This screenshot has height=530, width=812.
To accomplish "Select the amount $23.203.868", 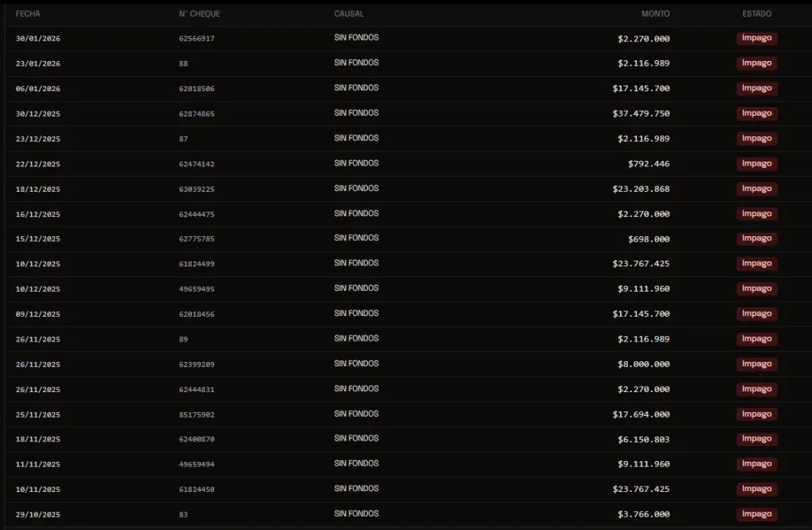I will (x=641, y=189).
